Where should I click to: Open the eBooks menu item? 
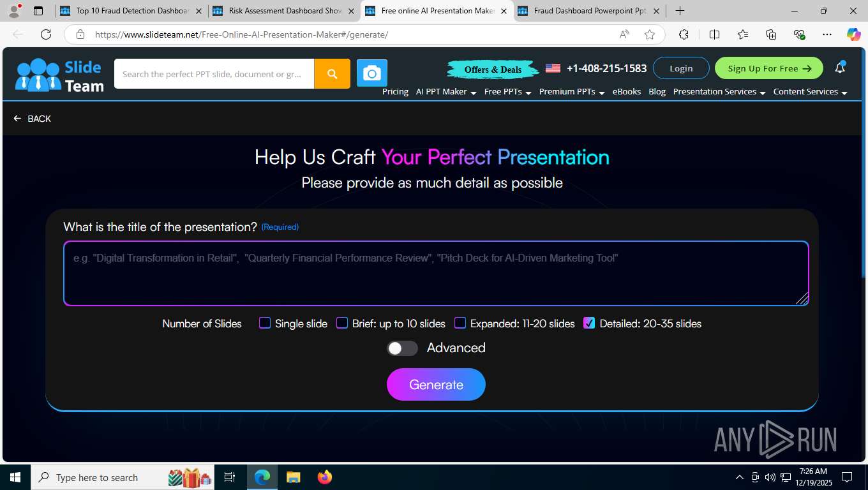click(x=627, y=92)
